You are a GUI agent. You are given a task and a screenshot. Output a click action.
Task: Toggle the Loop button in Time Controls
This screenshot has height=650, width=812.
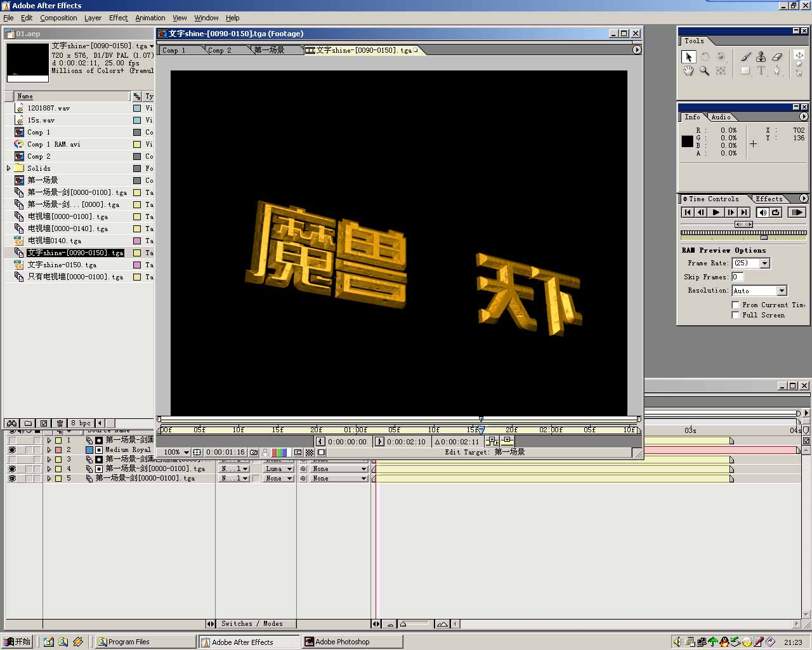(x=776, y=213)
